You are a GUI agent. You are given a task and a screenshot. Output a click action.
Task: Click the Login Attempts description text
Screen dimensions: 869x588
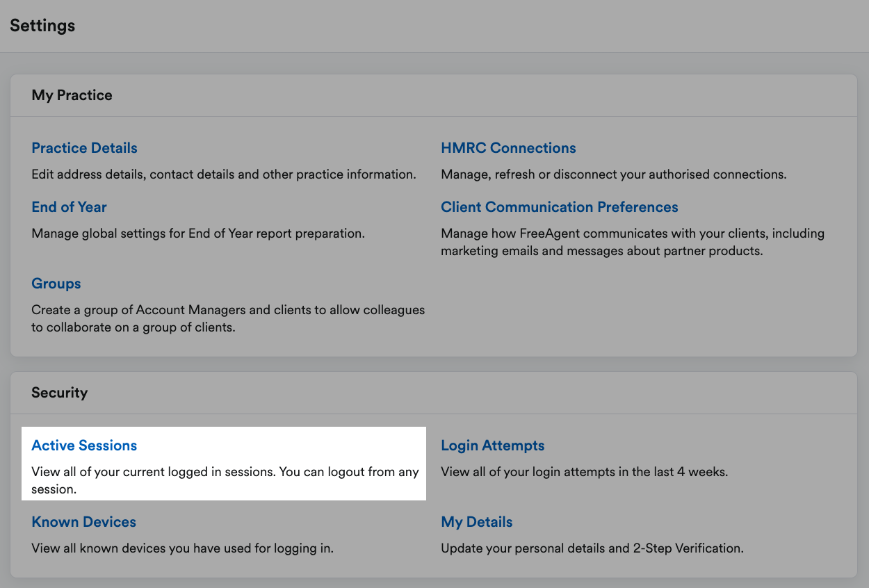tap(584, 471)
